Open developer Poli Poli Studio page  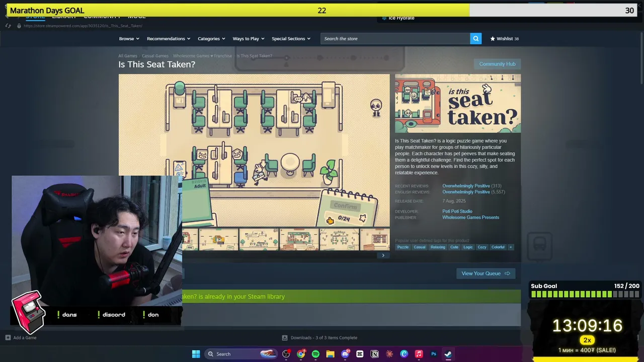point(457,211)
